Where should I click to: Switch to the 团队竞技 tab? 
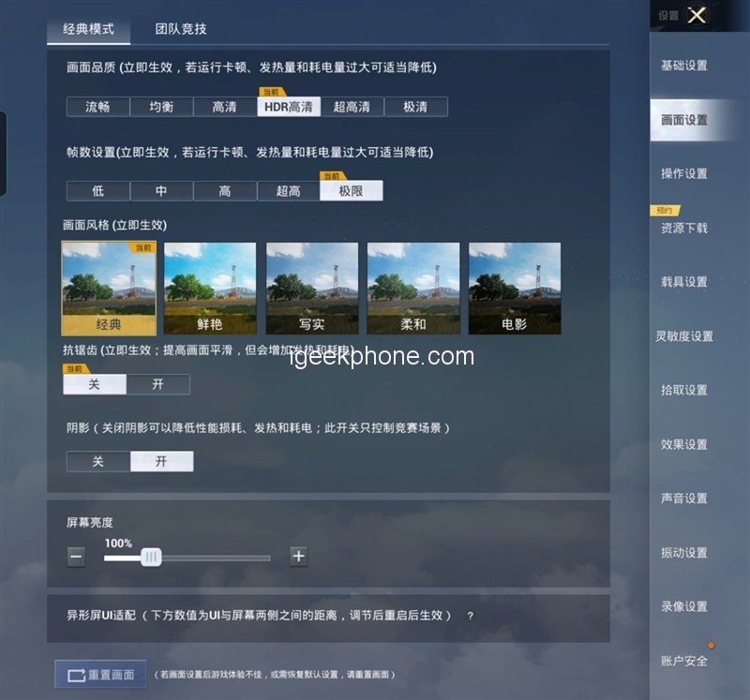tap(181, 29)
